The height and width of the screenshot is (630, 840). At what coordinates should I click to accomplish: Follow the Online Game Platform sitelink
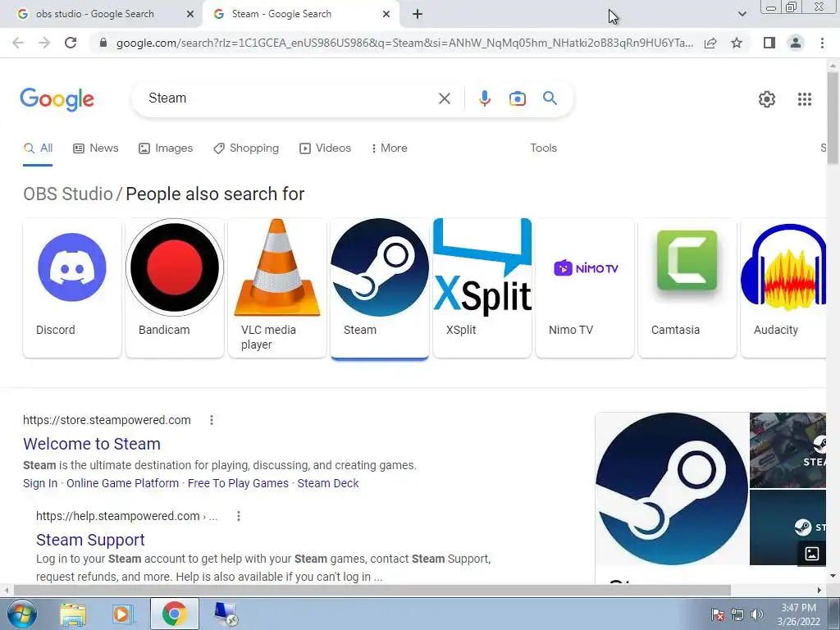pyautogui.click(x=123, y=483)
